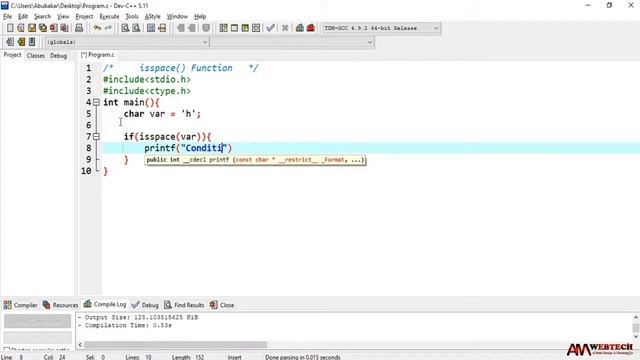Click the Save All toolbar icon
Screen dimensions: 640x360
pyautogui.click(x=43, y=28)
